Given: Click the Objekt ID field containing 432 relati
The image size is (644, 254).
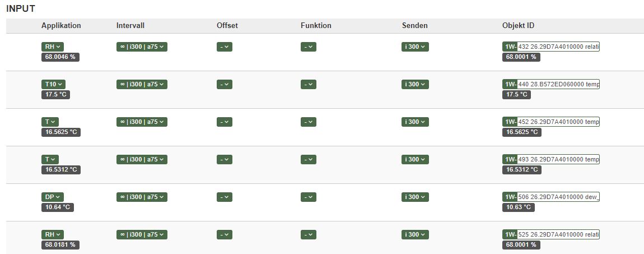Looking at the screenshot, I should pos(558,47).
